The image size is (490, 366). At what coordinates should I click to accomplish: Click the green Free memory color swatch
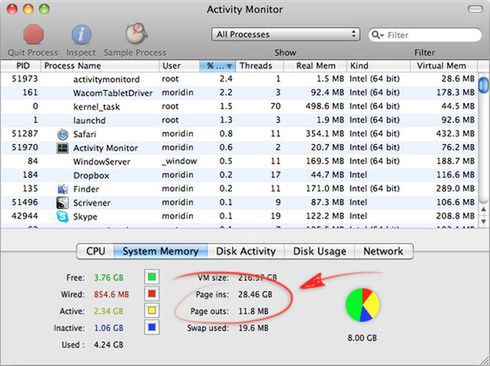(152, 277)
